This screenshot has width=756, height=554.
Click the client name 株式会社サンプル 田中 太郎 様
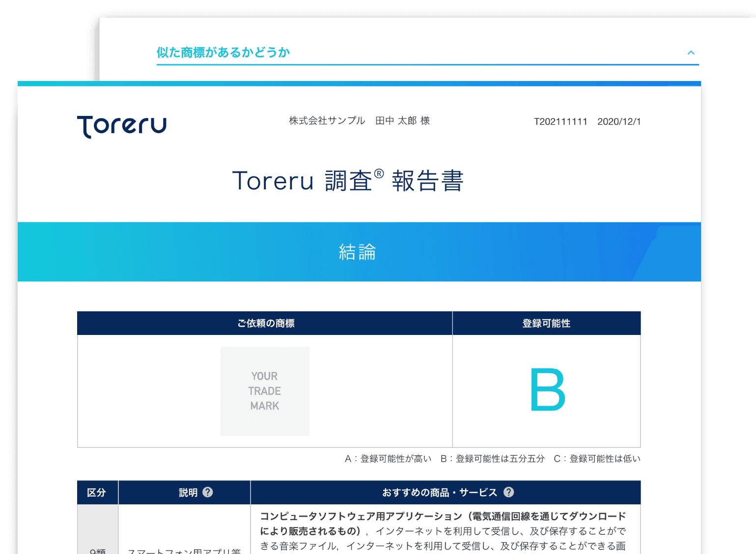click(359, 121)
